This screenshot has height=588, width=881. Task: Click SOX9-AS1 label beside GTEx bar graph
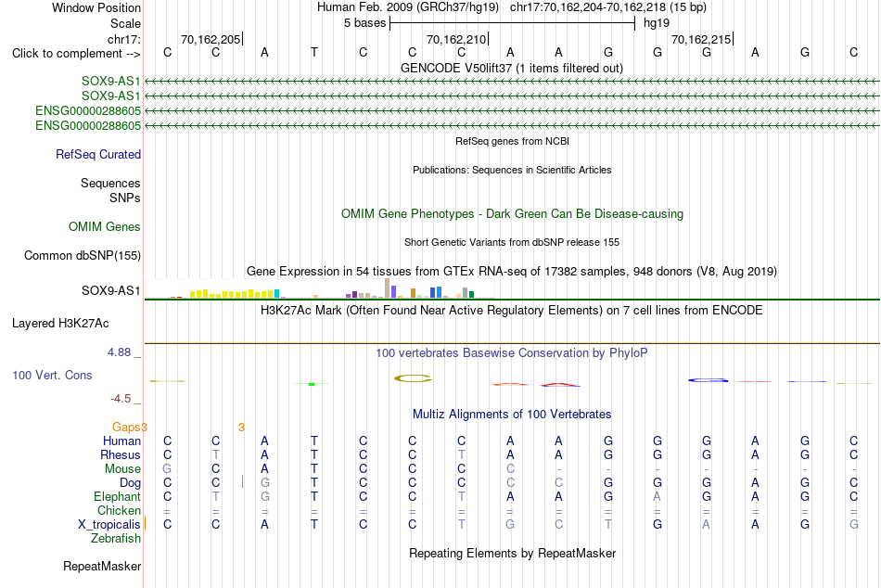pos(110,290)
